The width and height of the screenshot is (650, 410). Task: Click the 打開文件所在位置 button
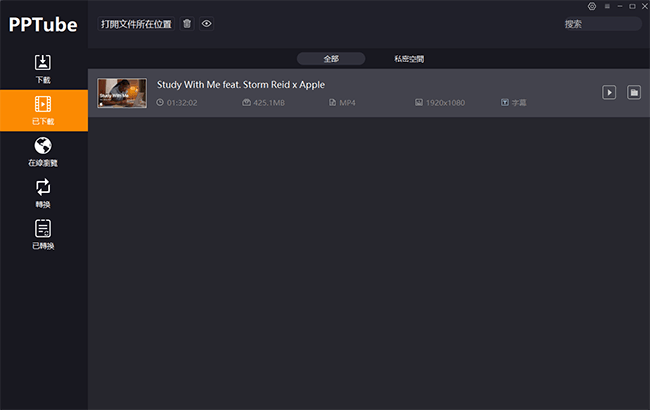(x=136, y=23)
